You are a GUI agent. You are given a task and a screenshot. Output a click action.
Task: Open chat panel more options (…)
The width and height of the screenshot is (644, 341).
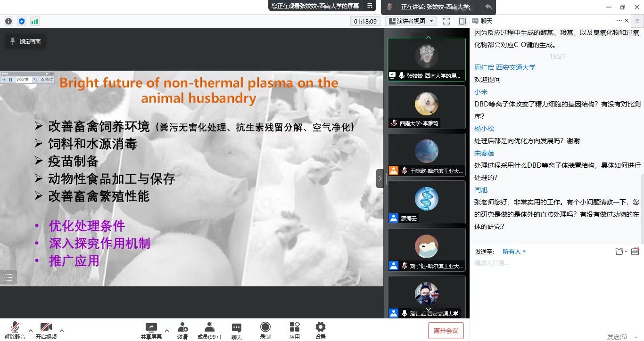click(x=619, y=21)
